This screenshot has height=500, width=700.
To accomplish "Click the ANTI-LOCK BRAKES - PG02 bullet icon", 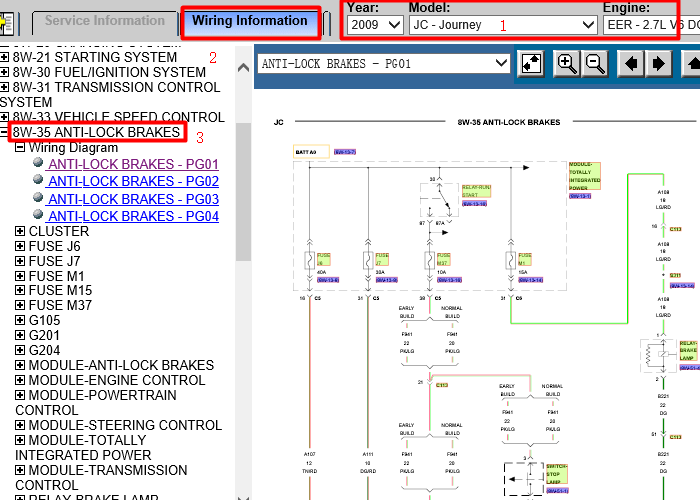I will click(x=38, y=179).
